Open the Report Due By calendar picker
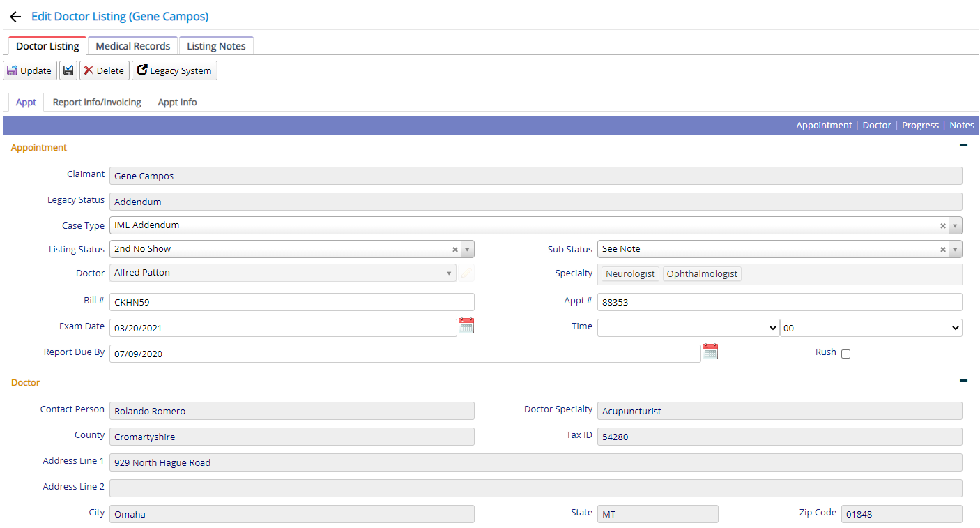980x528 pixels. tap(710, 352)
